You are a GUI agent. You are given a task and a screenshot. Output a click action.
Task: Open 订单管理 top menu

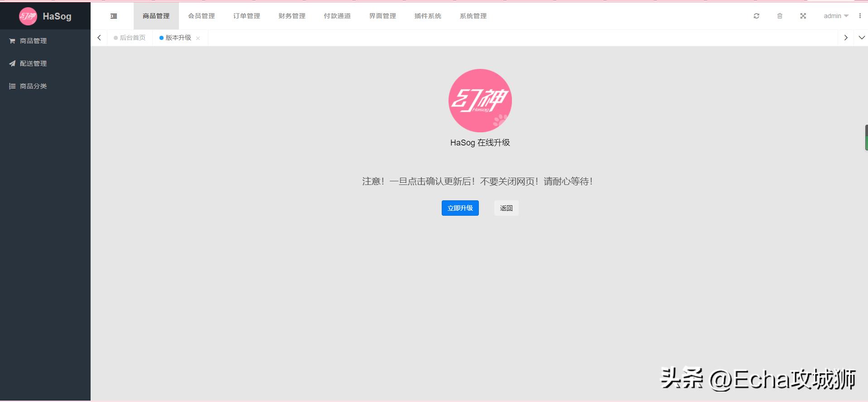click(x=247, y=16)
